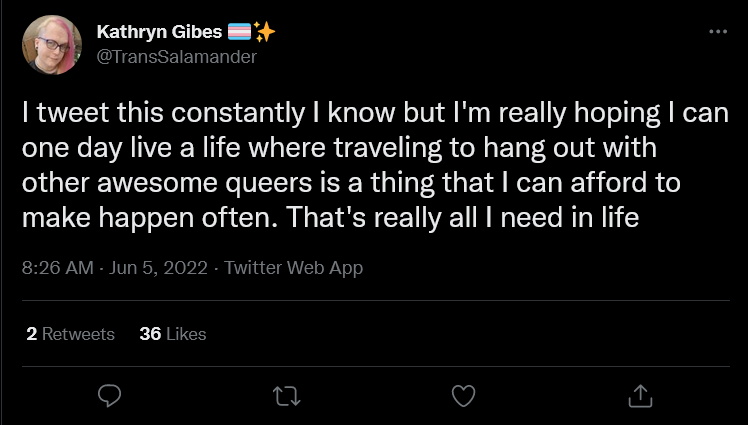View the 36 Likes list
Image resolution: width=748 pixels, height=425 pixels.
[173, 334]
